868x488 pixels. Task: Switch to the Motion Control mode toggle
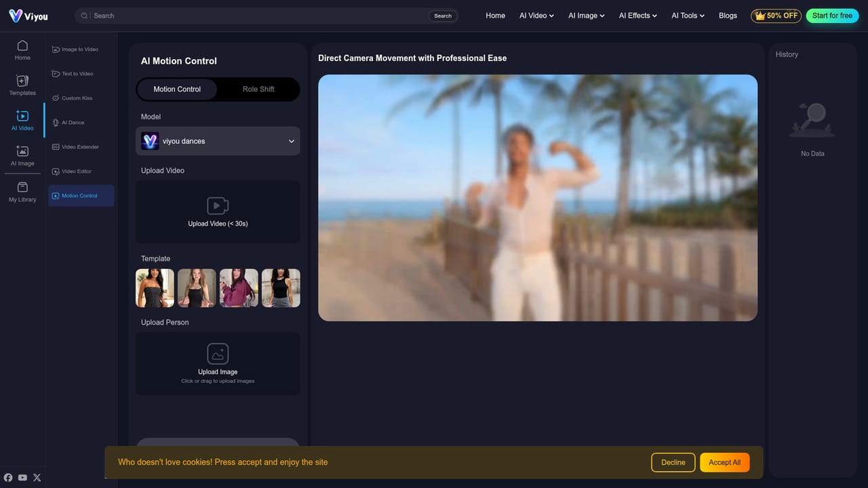(x=177, y=89)
